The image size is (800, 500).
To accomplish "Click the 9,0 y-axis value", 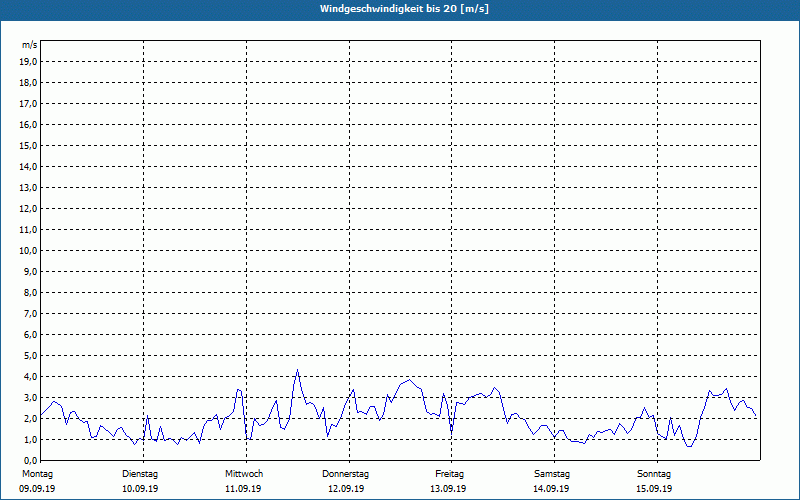I will tap(30, 271).
